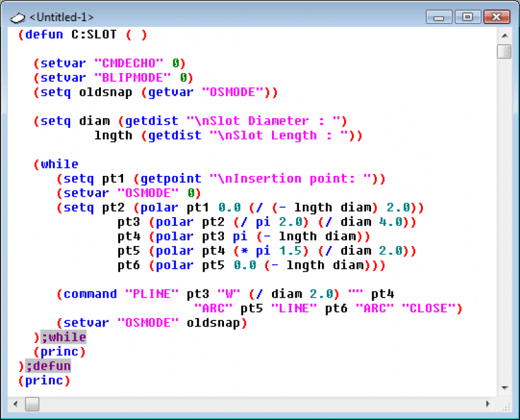Image resolution: width=520 pixels, height=420 pixels.
Task: Click the highlighted ;defun comment
Action: pyautogui.click(x=49, y=366)
